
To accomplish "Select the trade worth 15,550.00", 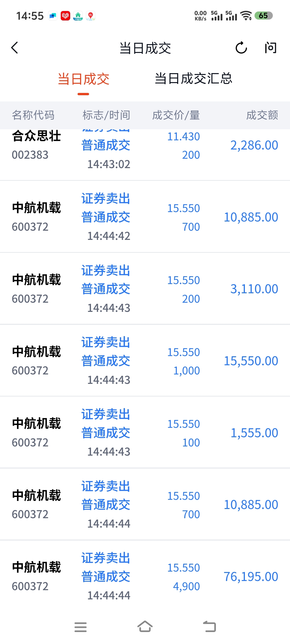I will tap(145, 360).
